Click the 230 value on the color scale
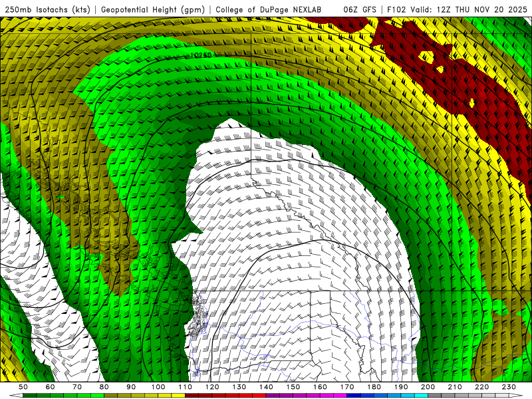Viewport: 532px width, 399px height. 509,387
